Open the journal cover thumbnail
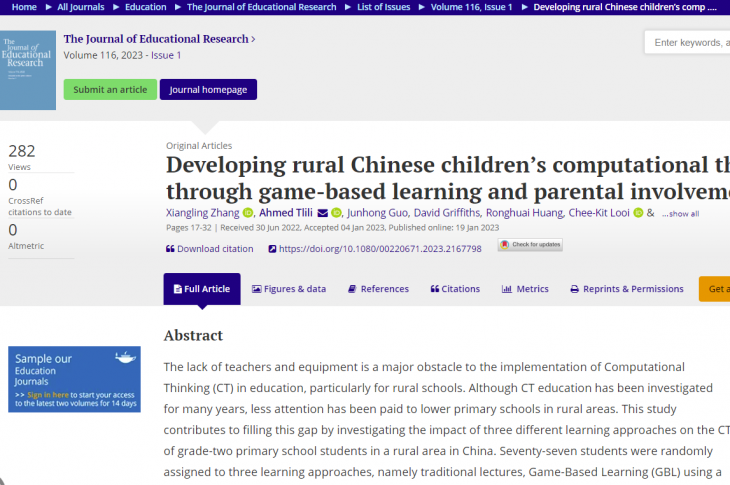The height and width of the screenshot is (485, 730). tap(28, 70)
